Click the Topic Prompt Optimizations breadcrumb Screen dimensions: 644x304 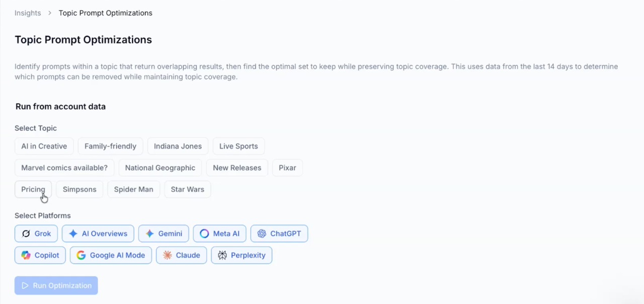[105, 13]
